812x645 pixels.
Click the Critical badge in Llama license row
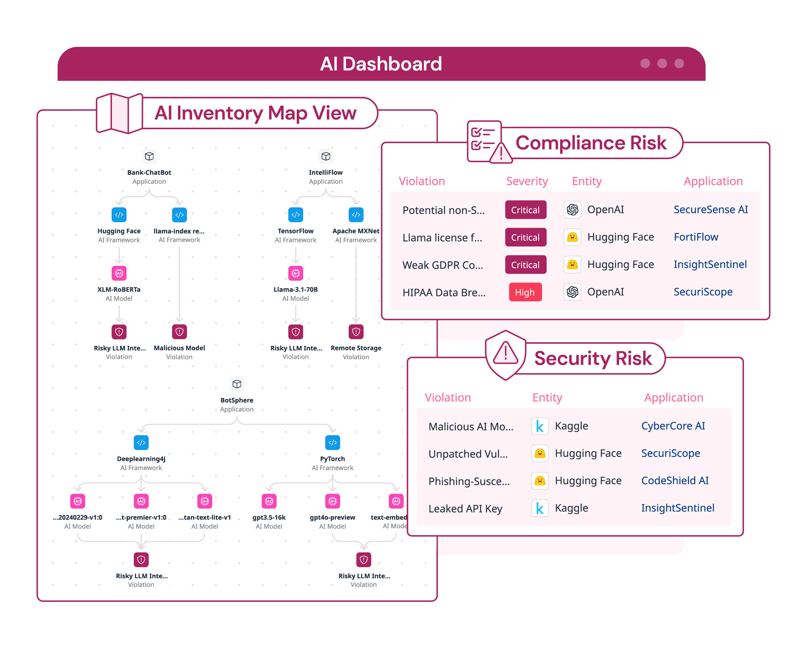pos(525,237)
